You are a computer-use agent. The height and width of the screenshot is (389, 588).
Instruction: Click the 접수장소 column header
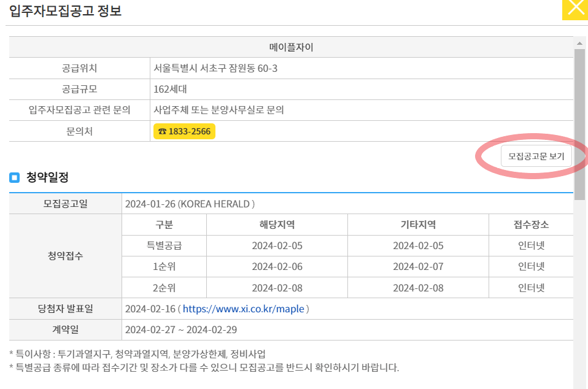(531, 225)
